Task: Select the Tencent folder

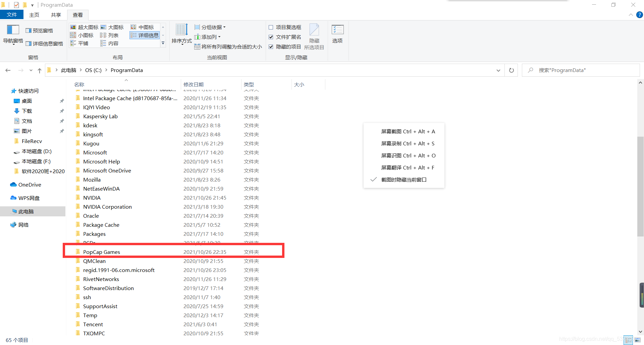Action: pyautogui.click(x=93, y=324)
